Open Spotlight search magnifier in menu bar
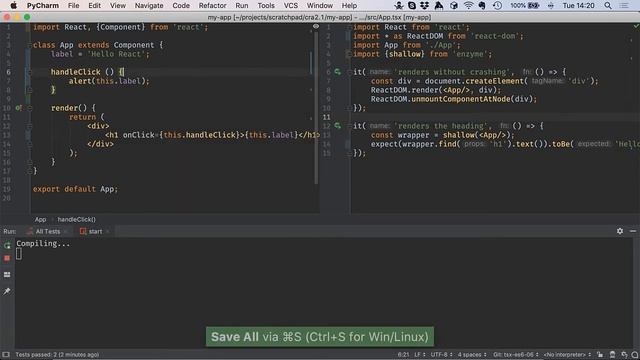 click(608, 6)
